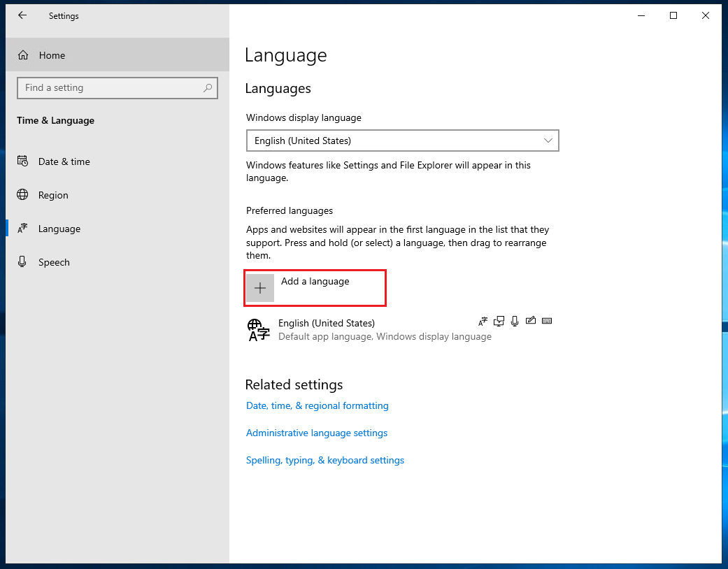Click the Language sidebar icon
728x569 pixels.
(x=22, y=228)
